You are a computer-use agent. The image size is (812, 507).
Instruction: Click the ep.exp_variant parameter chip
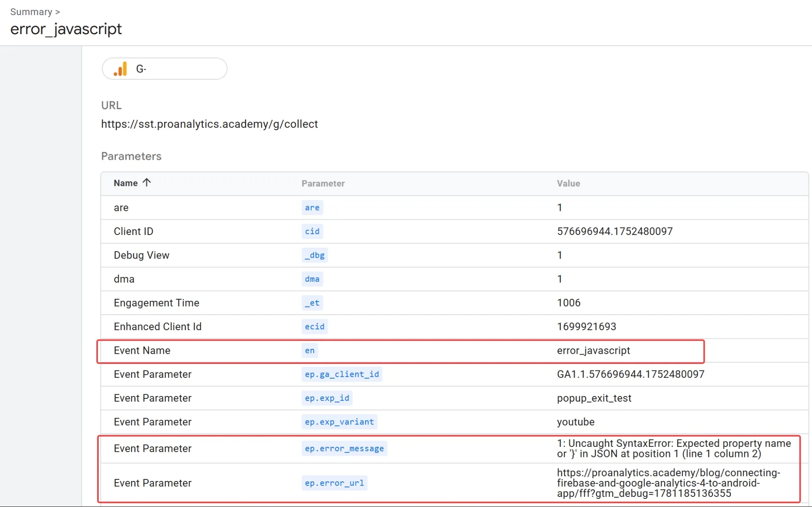(x=339, y=422)
